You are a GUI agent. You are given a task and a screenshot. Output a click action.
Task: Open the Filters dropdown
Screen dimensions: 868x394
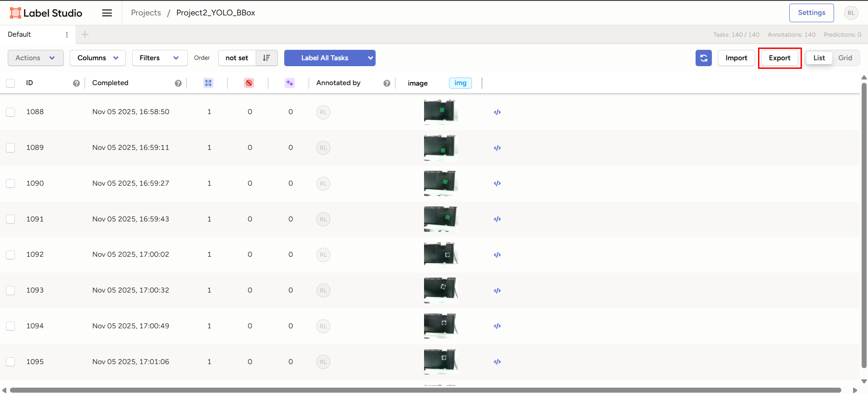click(x=160, y=58)
